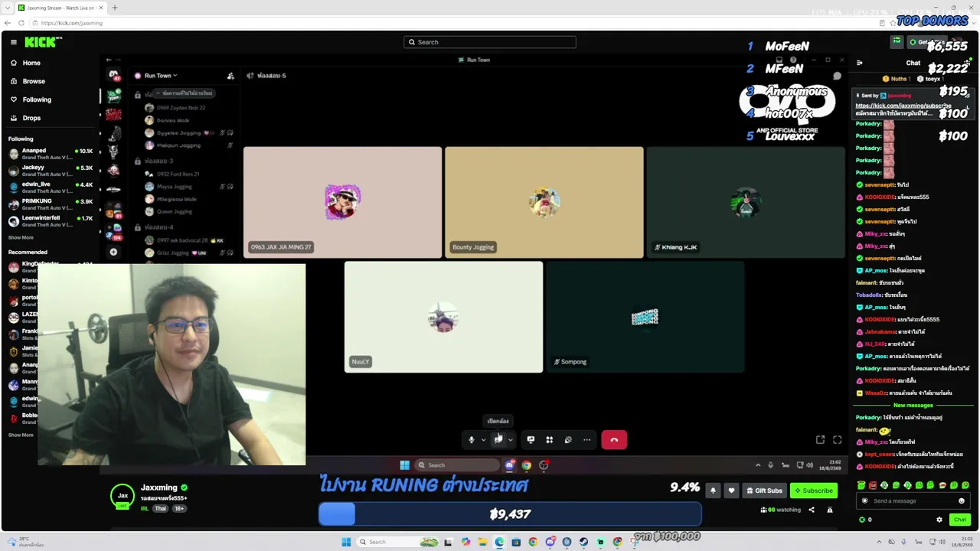Expand Show More under Recommended

click(21, 435)
